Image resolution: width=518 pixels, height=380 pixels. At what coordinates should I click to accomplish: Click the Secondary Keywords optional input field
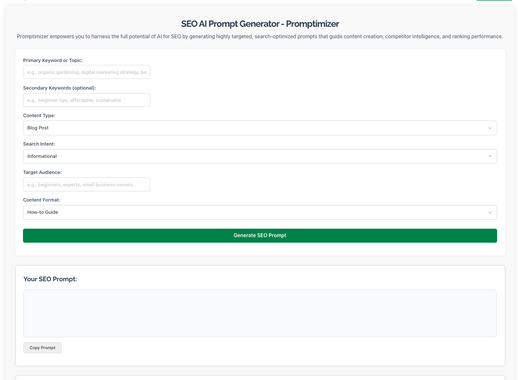tap(86, 100)
